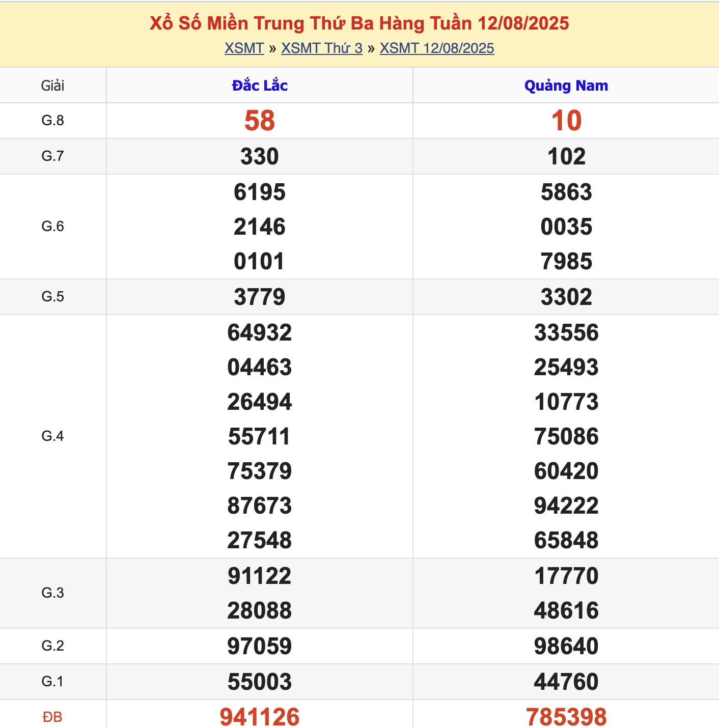The image size is (719, 728).
Task: Click the G.3 number 17770
Action: tap(566, 576)
